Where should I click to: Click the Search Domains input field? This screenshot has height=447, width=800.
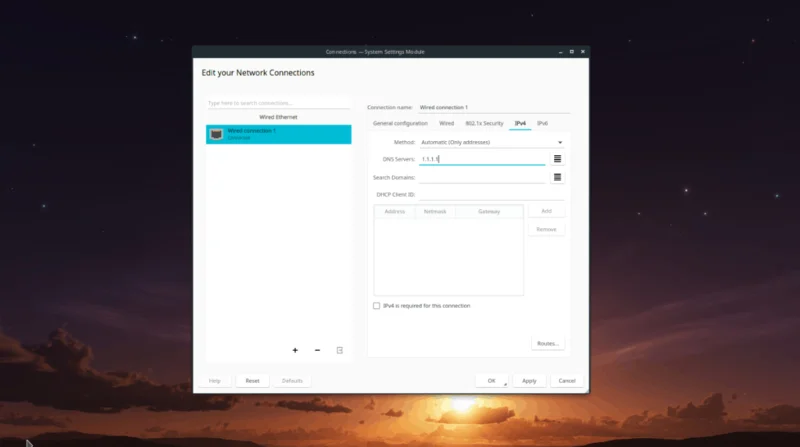tap(482, 177)
